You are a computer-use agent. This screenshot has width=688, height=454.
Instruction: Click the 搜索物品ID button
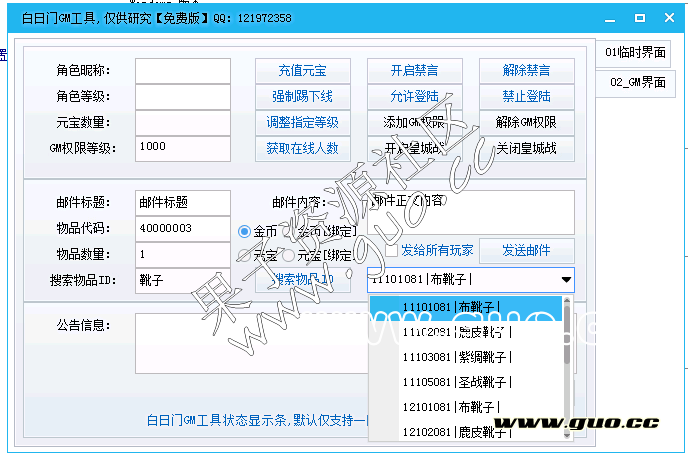point(302,279)
